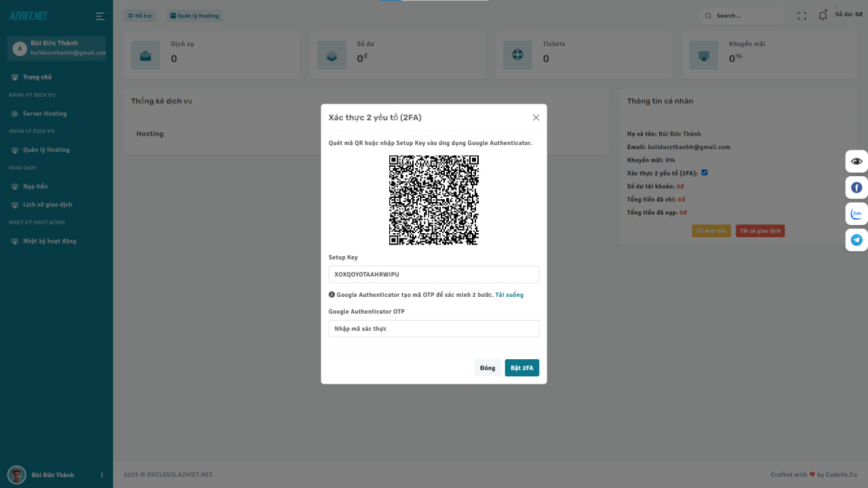Click the Facebook floating icon
This screenshot has width=868, height=488.
856,188
